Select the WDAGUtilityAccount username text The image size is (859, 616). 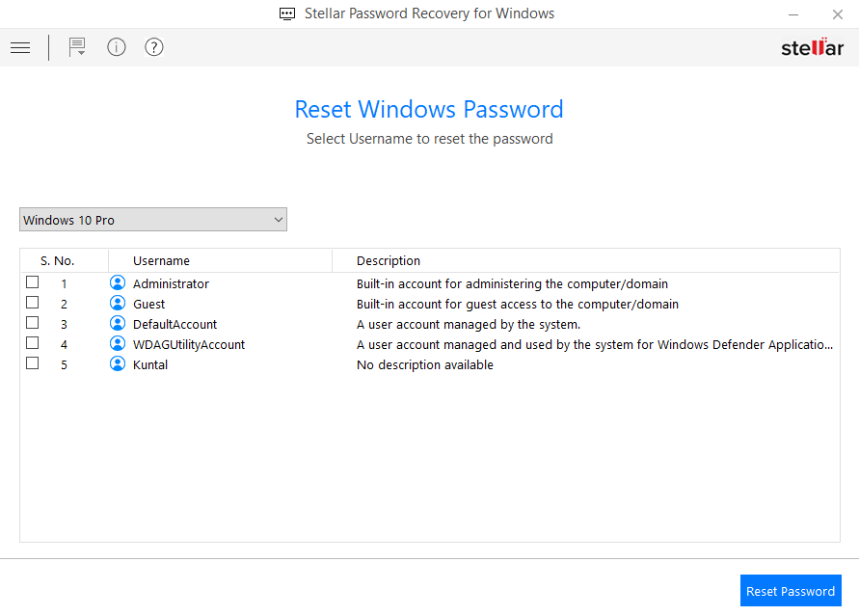(189, 345)
